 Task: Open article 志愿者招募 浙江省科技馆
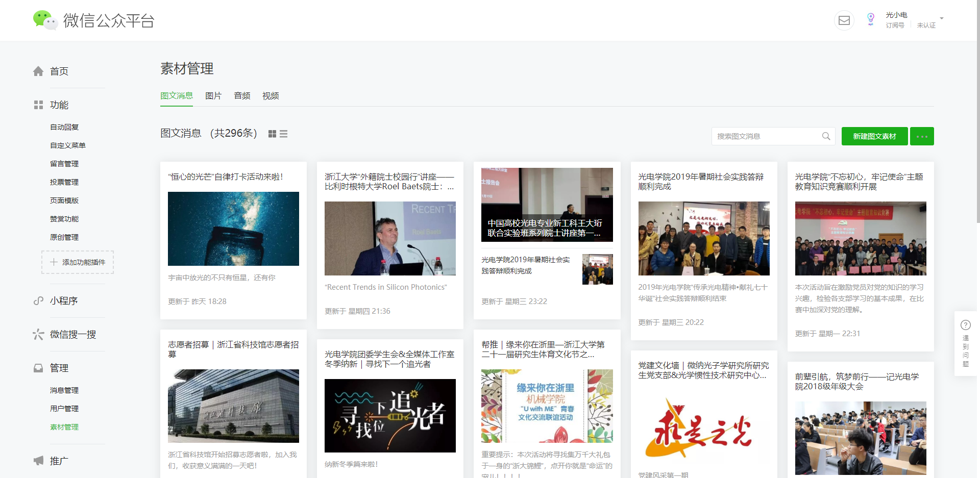click(x=233, y=349)
